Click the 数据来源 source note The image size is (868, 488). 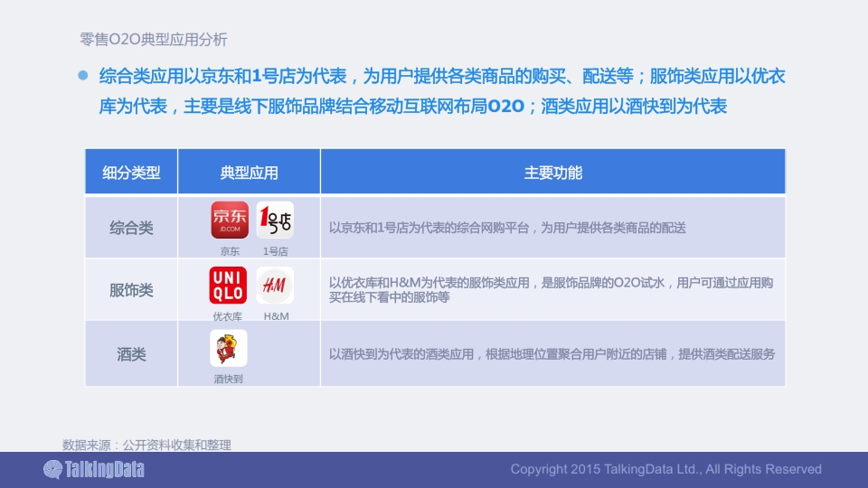pos(146,445)
